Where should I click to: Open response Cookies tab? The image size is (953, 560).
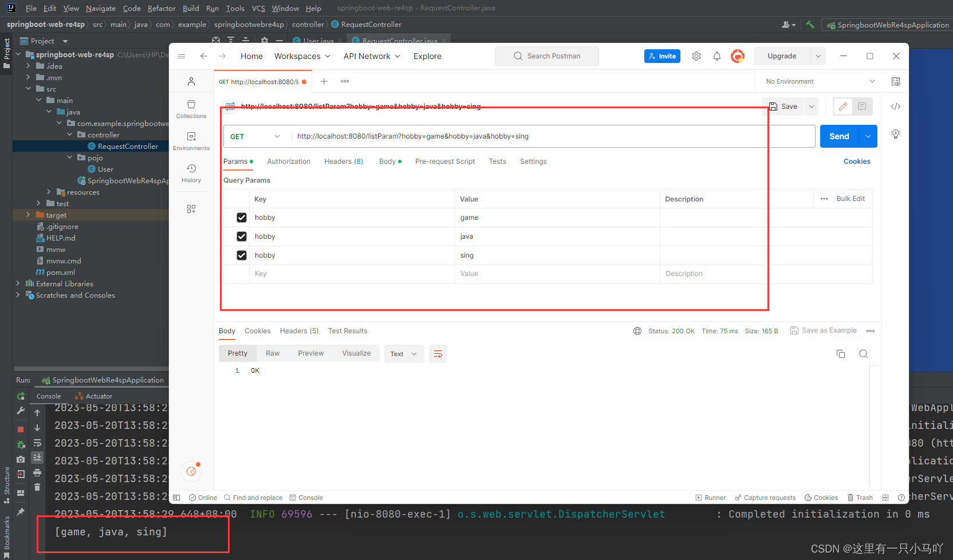258,331
